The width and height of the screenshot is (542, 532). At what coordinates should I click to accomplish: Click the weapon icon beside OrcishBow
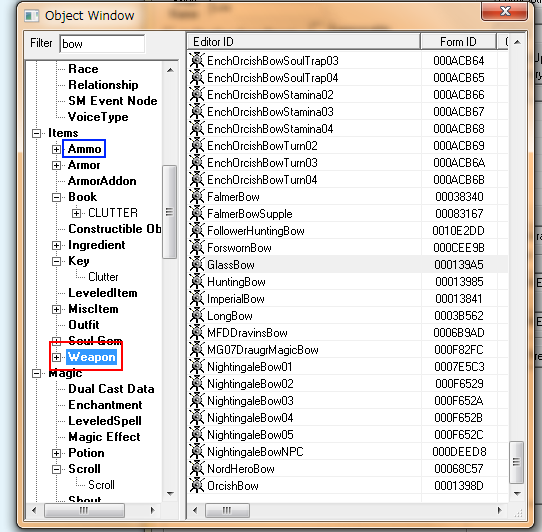point(197,486)
